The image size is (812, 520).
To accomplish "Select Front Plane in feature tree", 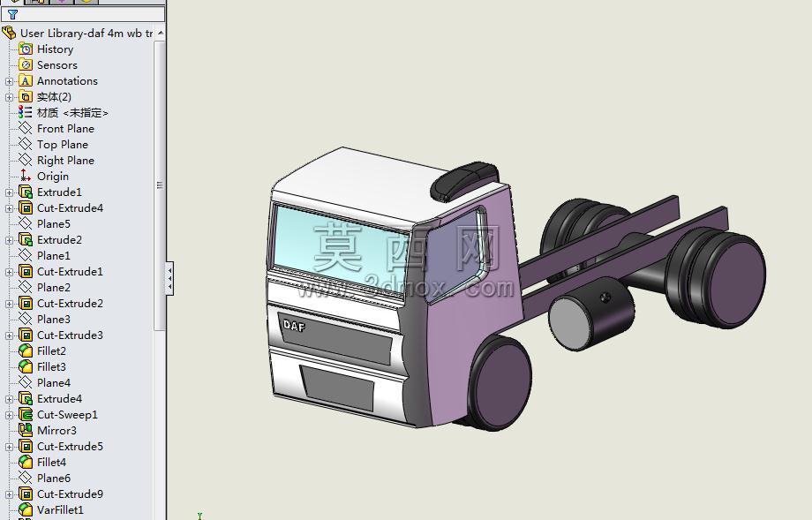I will pos(66,128).
